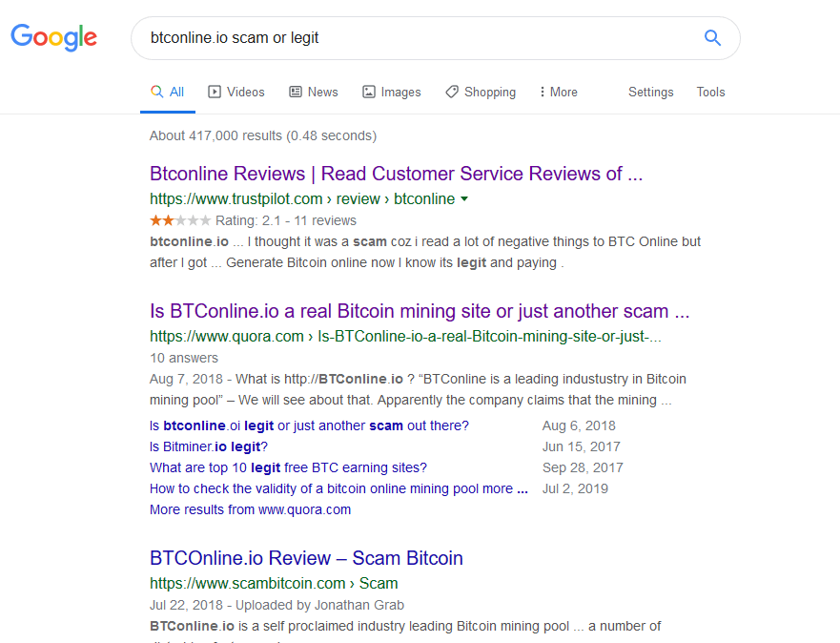Click the '10 answers' text

tap(184, 358)
